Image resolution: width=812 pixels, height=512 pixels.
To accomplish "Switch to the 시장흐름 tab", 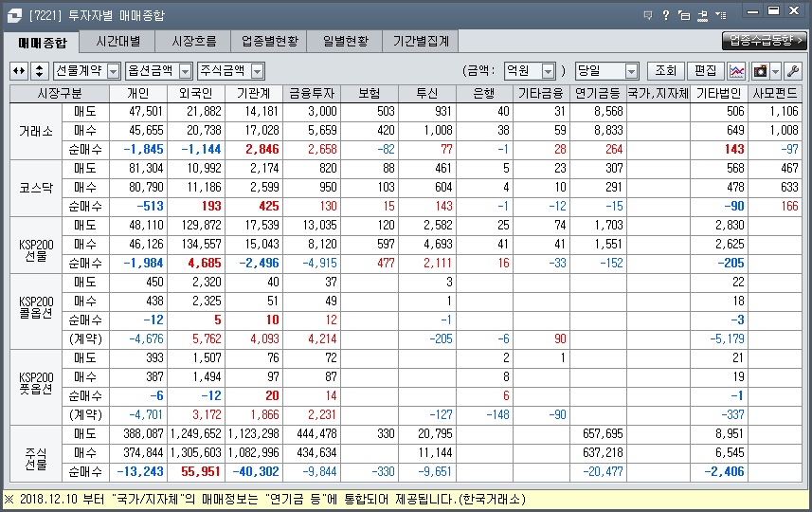I will pos(193,41).
